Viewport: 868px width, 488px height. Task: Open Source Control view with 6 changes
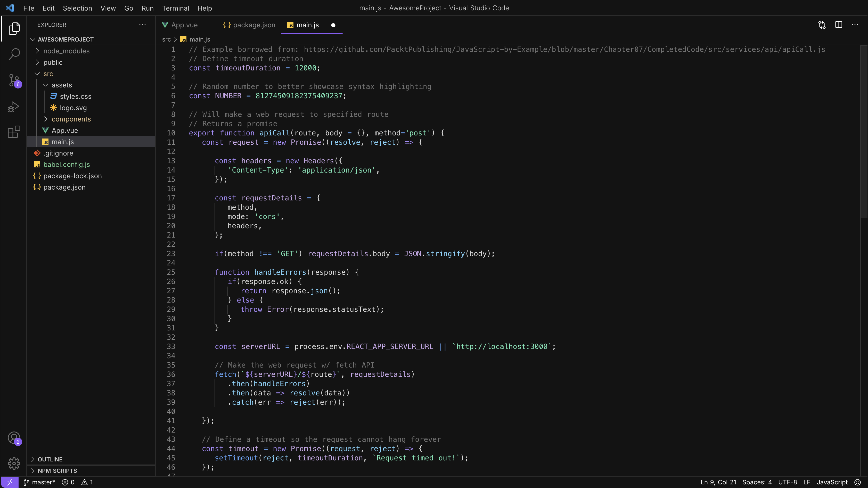pyautogui.click(x=14, y=80)
